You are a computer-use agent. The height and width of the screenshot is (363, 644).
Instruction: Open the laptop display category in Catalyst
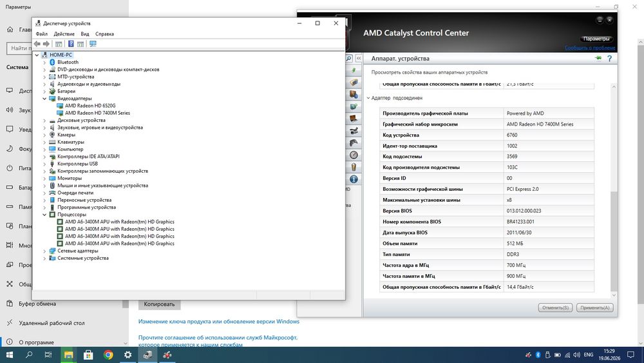354,119
